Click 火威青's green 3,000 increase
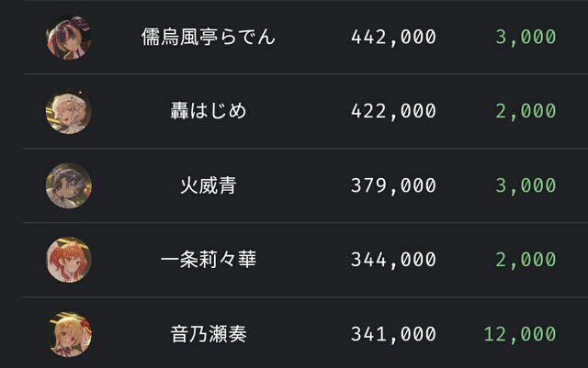The height and width of the screenshot is (368, 588). 526,186
